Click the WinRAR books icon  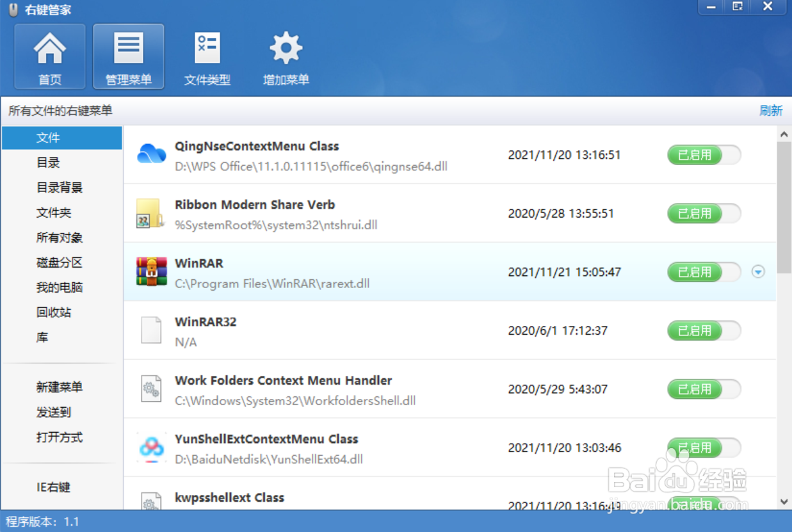coord(151,271)
